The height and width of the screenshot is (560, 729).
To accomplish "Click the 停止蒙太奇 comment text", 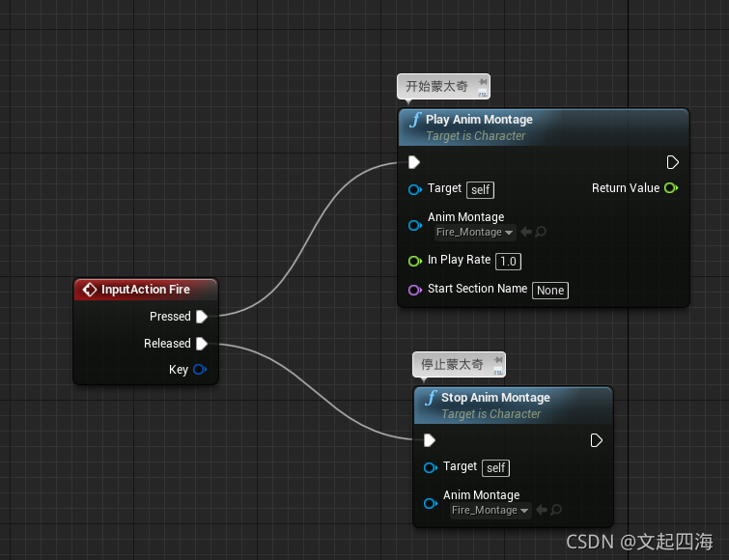I will coord(452,364).
